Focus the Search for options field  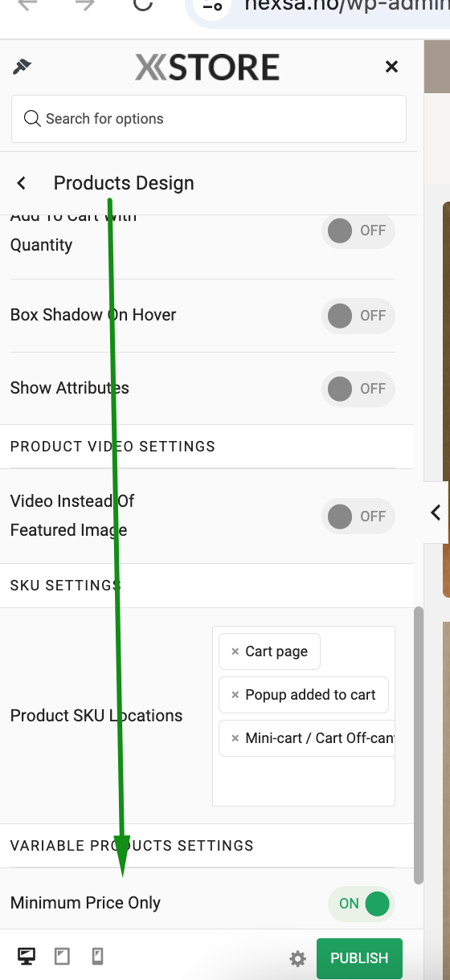click(209, 119)
